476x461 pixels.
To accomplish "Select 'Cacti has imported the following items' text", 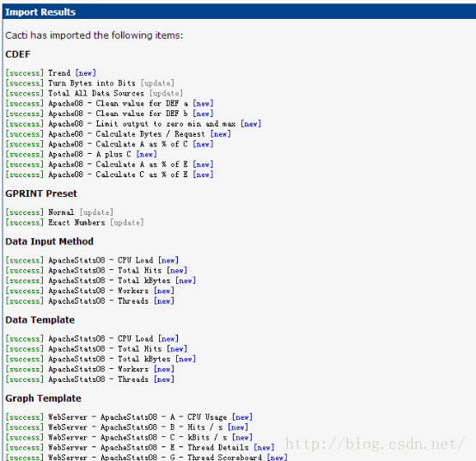I will tap(95, 35).
